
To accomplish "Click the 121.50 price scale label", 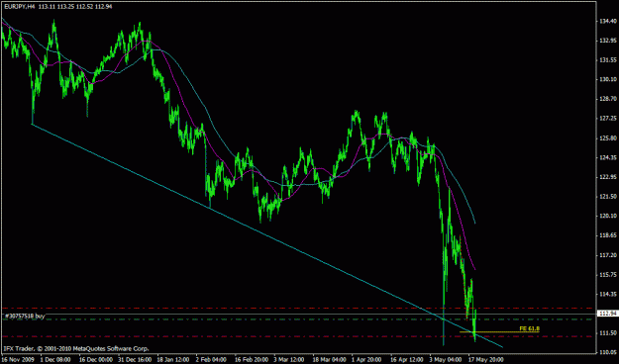I will click(x=608, y=197).
